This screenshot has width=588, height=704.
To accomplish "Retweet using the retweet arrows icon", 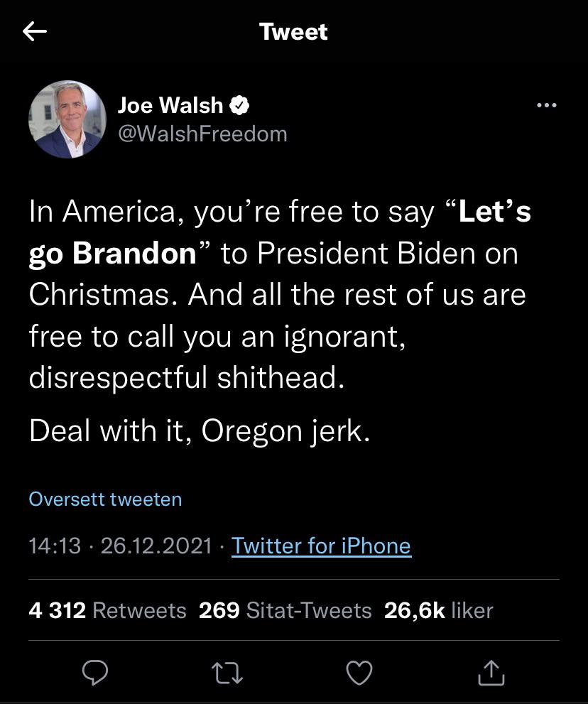I will (x=229, y=673).
